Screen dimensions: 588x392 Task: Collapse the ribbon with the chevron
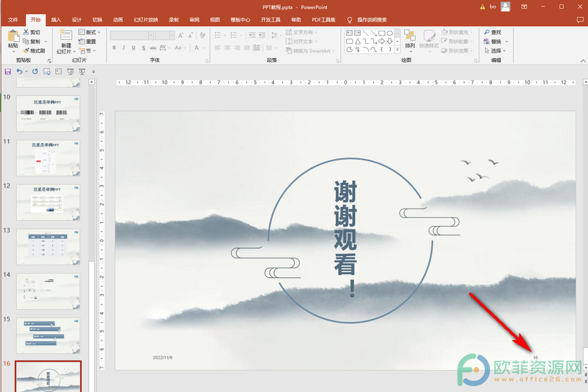583,61
